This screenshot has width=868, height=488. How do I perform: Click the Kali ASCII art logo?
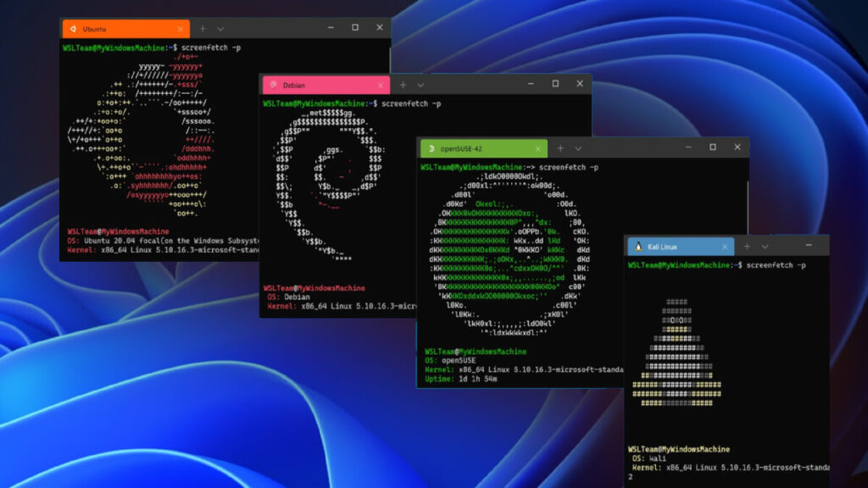coord(676,352)
